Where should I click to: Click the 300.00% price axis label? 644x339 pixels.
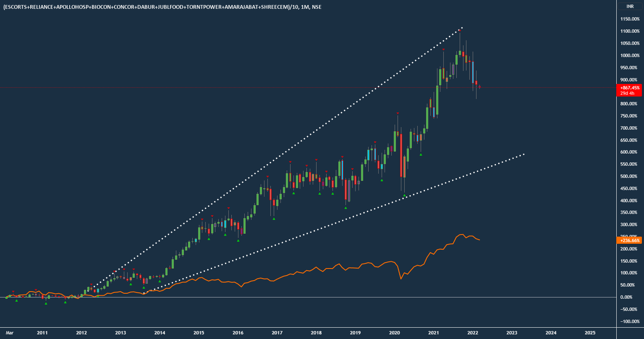point(630,224)
